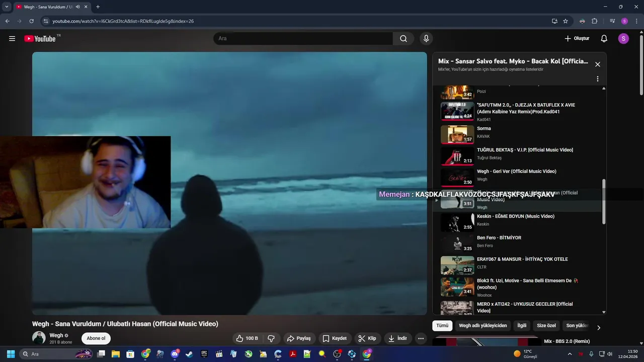
Task: Open Chrome profile avatar in toolbar
Action: 624,21
